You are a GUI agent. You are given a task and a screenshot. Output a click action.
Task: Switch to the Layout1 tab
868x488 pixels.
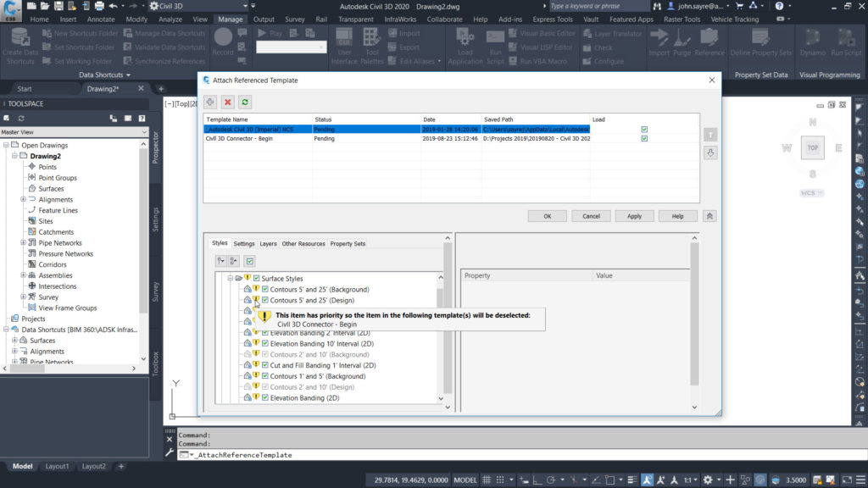(x=57, y=467)
